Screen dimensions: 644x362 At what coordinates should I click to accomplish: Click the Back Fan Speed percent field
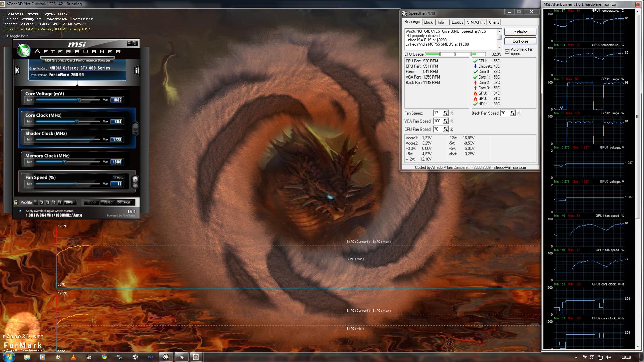pos(505,113)
